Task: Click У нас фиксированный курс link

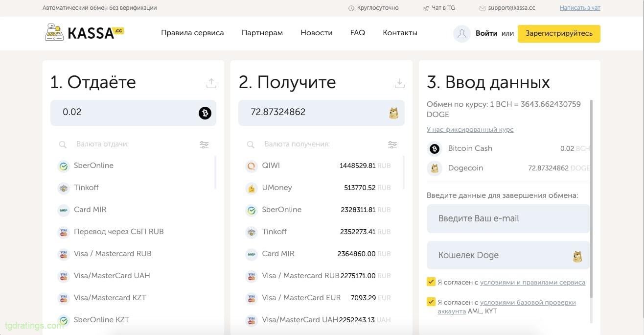Action: [x=470, y=130]
